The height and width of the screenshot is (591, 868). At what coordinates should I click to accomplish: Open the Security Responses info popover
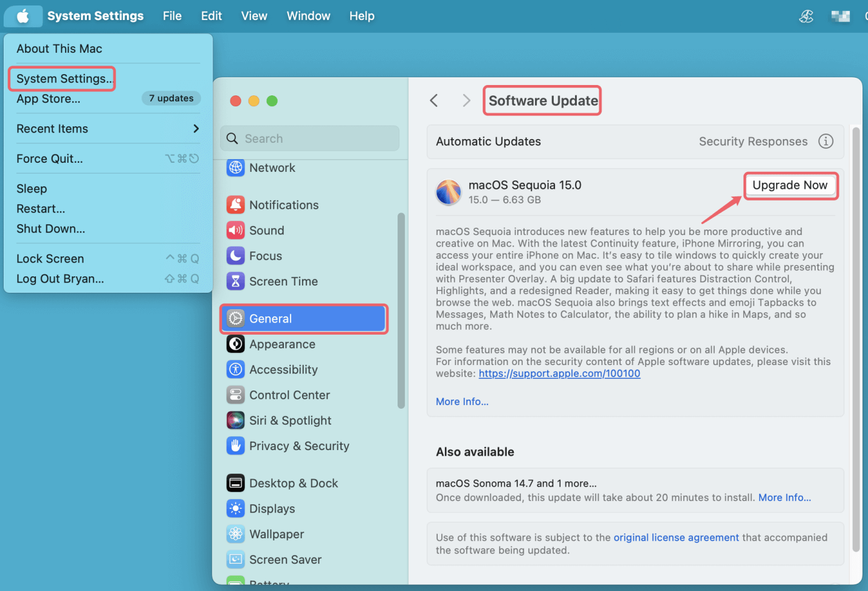click(x=825, y=141)
